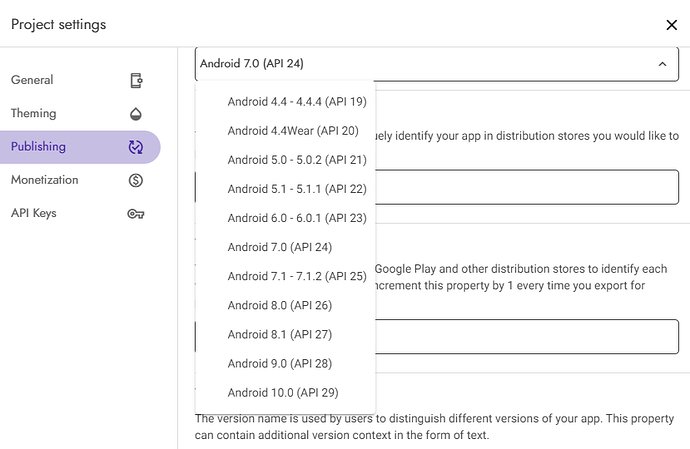Click the Theming droplet icon

pyautogui.click(x=136, y=114)
